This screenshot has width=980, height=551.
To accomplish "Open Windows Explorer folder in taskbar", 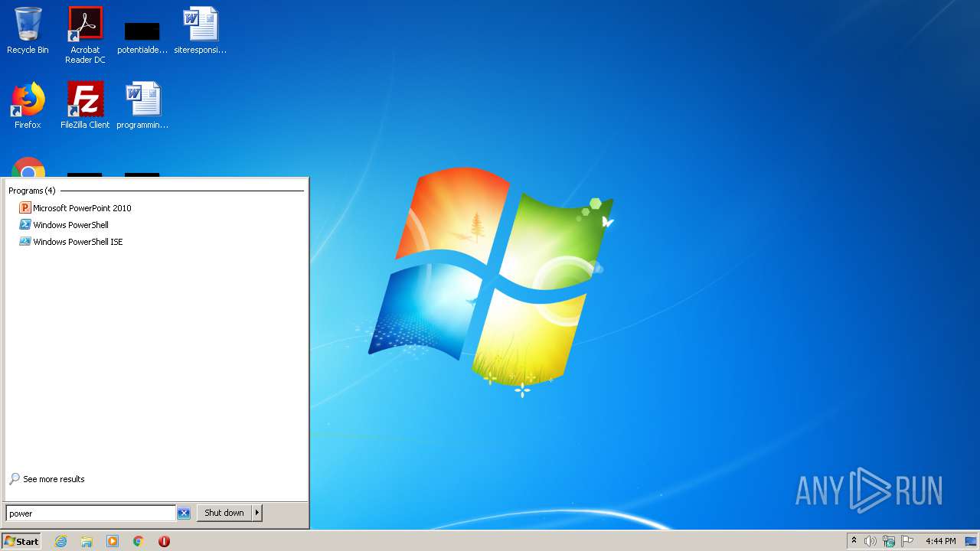I will pyautogui.click(x=87, y=541).
